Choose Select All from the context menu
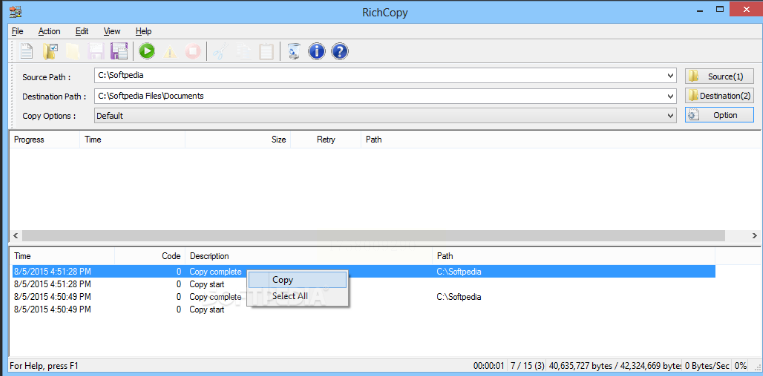Screen dimensions: 763x376 point(297,296)
